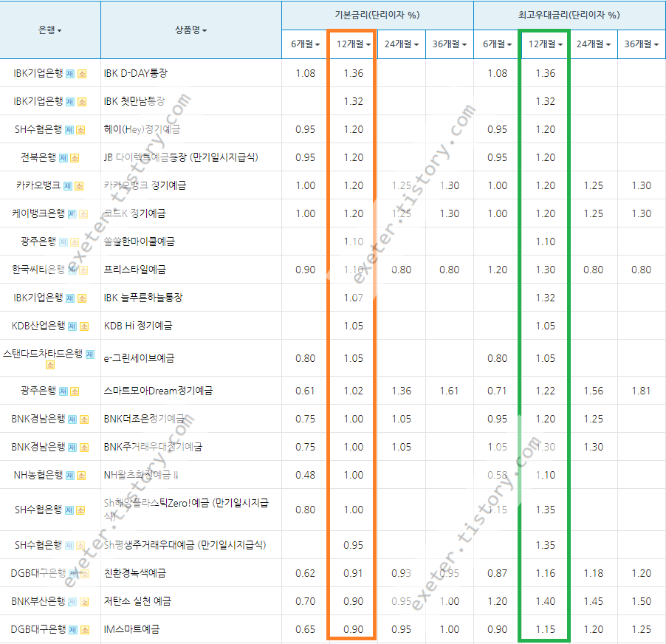Select the NH왈츠회전예금 II product name
Screen dimensions: 666x644
click(x=141, y=475)
